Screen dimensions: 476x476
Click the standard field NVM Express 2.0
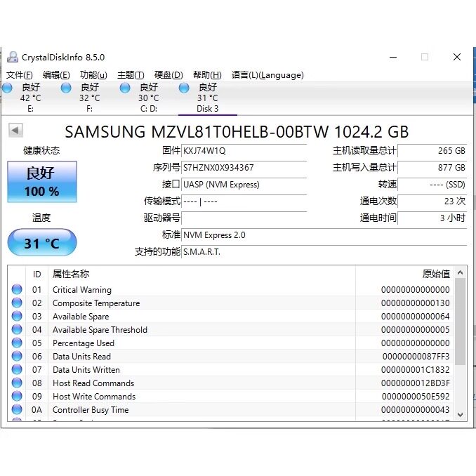[324, 235]
